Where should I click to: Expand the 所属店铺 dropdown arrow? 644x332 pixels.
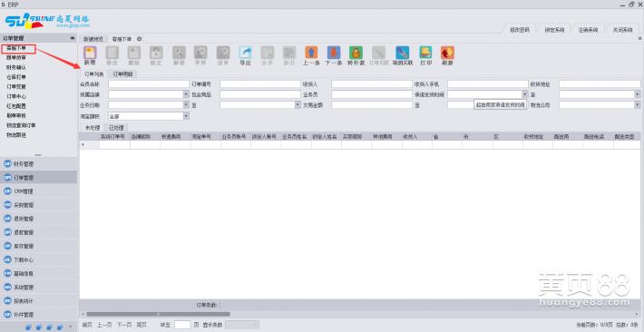tap(186, 94)
